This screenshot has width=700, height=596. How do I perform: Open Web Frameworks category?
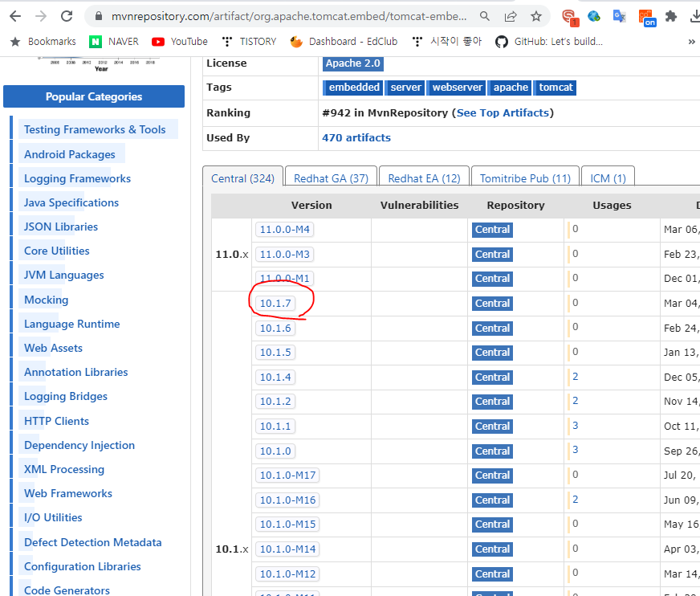[68, 494]
